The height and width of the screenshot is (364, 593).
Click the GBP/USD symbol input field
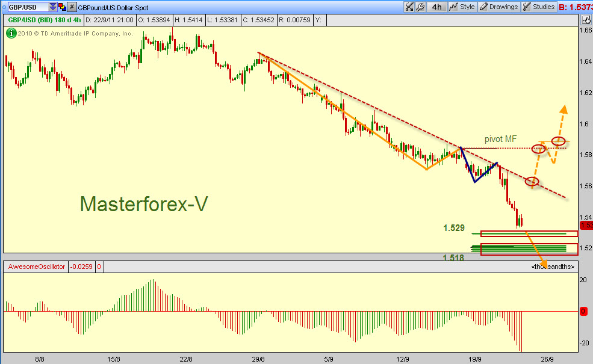point(28,7)
